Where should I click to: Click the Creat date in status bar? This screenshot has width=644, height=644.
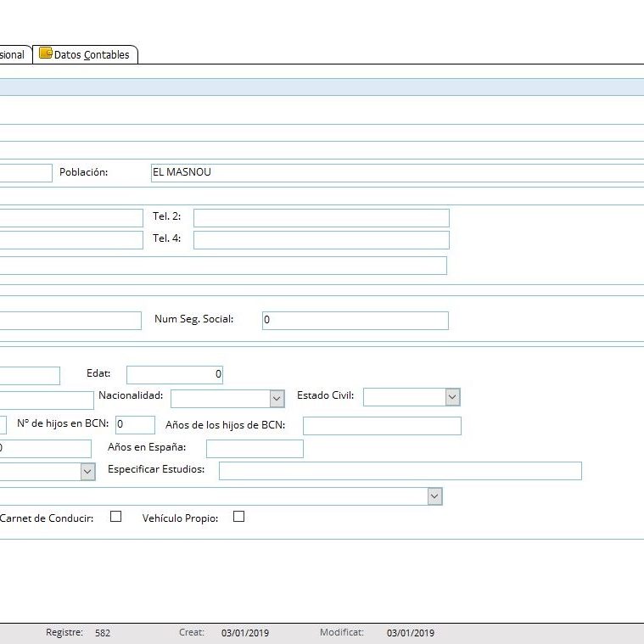(244, 633)
